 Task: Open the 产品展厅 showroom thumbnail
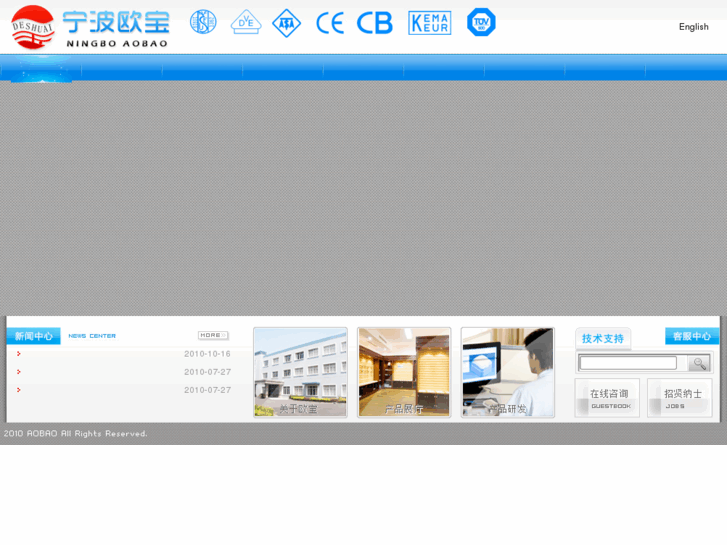[404, 372]
